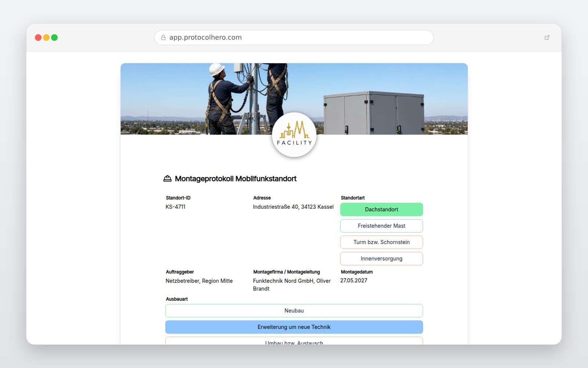Click the Montagedatum label
Image resolution: width=588 pixels, height=368 pixels.
(x=357, y=272)
